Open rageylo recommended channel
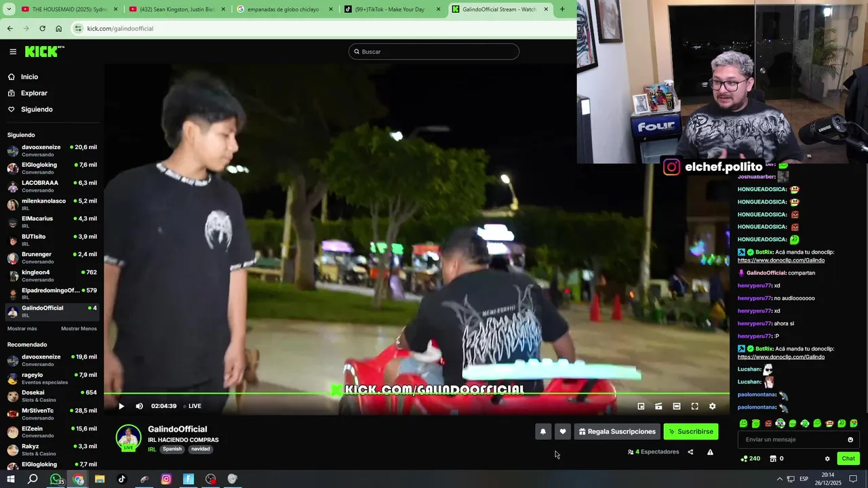Viewport: 868px width, 488px height. [52, 378]
